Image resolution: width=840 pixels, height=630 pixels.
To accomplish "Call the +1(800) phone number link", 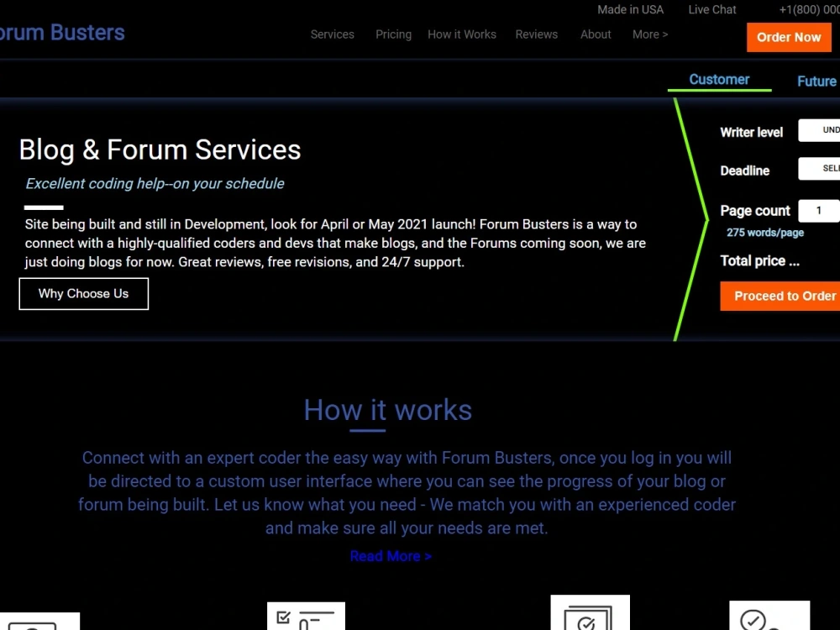I will [x=809, y=9].
